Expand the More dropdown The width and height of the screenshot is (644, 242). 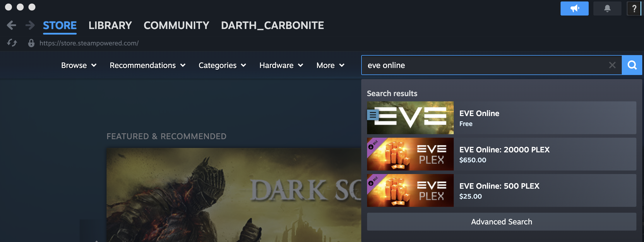tap(330, 65)
